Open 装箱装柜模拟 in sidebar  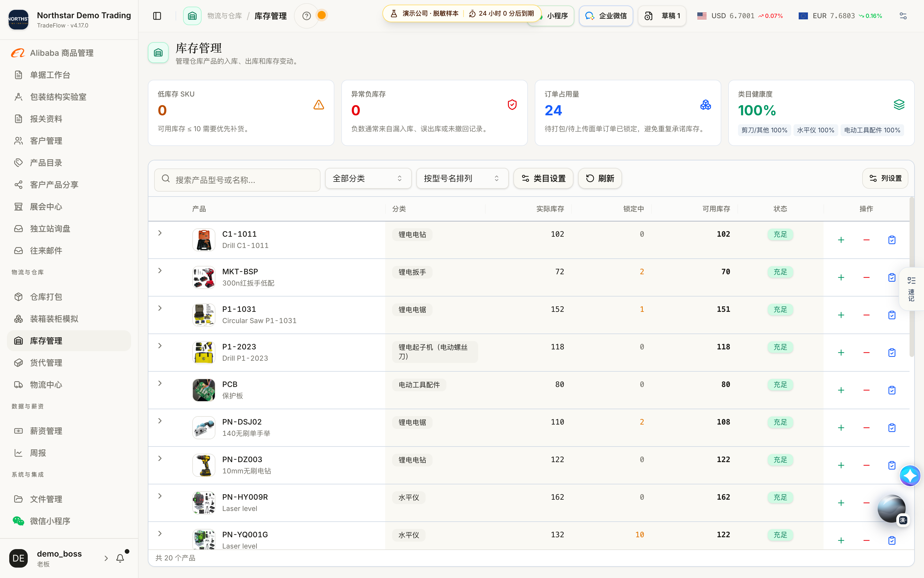(69, 319)
